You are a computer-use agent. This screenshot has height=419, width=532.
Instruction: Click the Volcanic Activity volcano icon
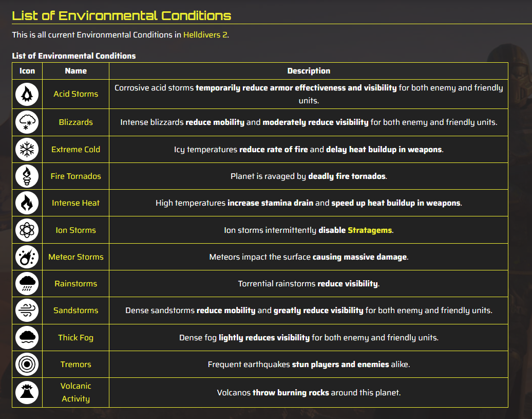pyautogui.click(x=27, y=392)
